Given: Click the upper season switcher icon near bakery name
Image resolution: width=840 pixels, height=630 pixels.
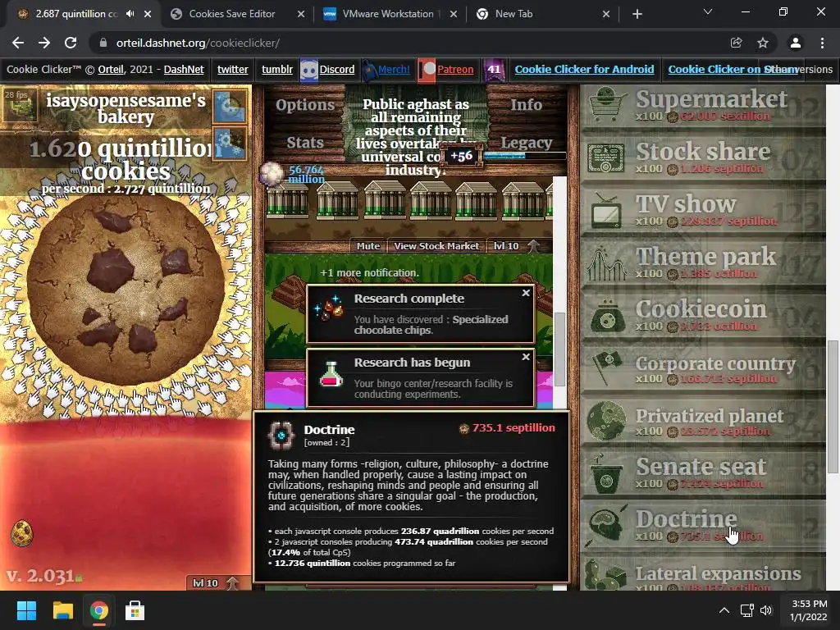Looking at the screenshot, I should pos(230,106).
